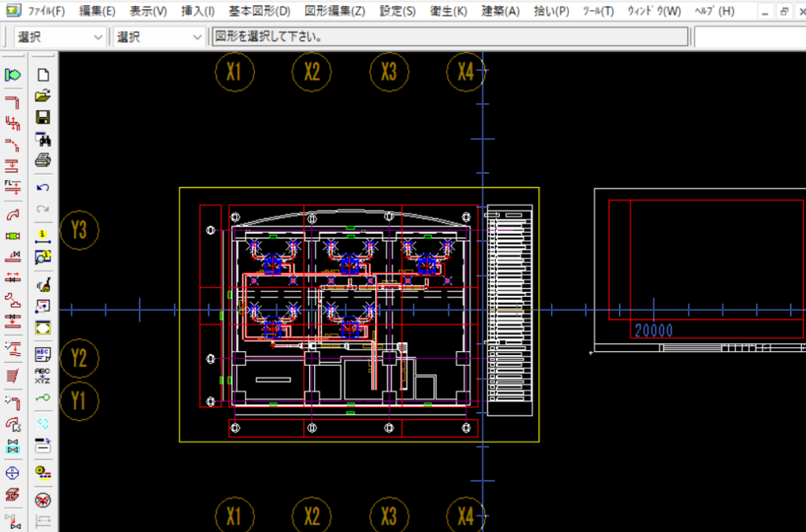The width and height of the screenshot is (806, 532).
Task: Click the binoculars search icon
Action: tap(43, 139)
